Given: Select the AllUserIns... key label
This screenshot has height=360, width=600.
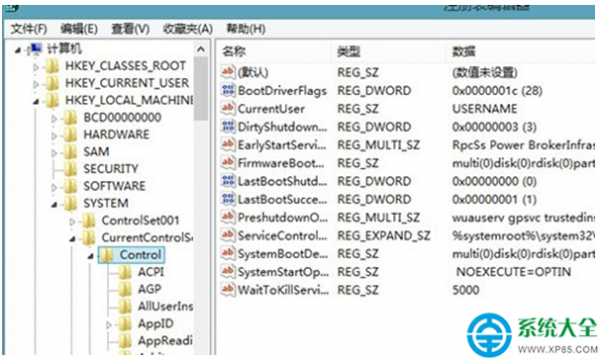Looking at the screenshot, I should 165,306.
